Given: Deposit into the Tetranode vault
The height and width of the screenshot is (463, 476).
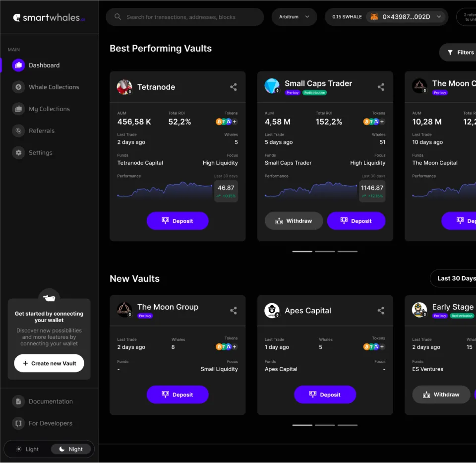Looking at the screenshot, I should [178, 221].
